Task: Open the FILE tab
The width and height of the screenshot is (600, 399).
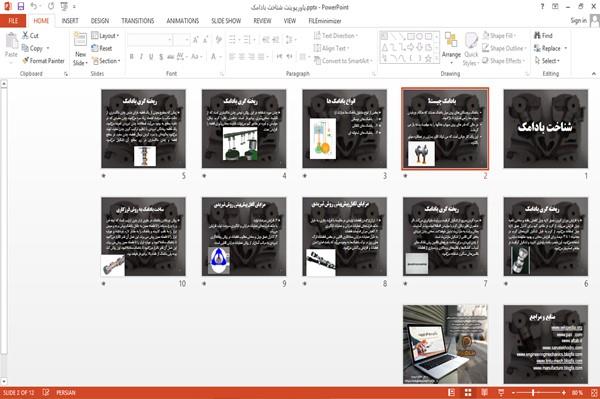Action: click(x=13, y=21)
